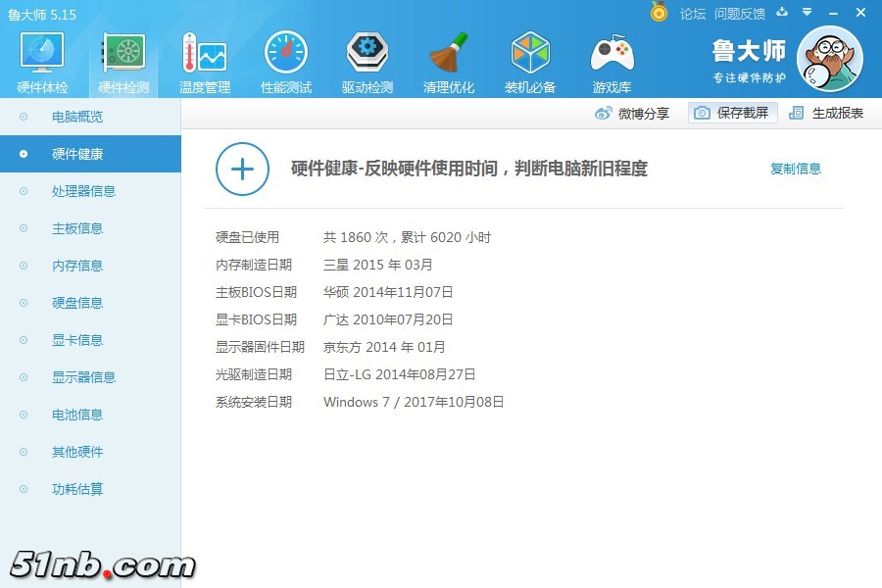Click the 鲁大师 mascot avatar
Image resolution: width=882 pixels, height=588 pixels.
tap(830, 59)
